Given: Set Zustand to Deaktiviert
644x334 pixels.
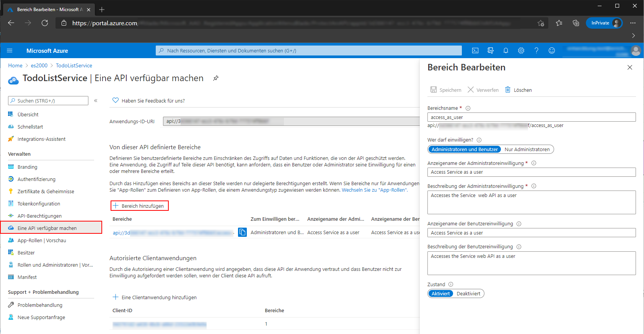Looking at the screenshot, I should point(468,294).
